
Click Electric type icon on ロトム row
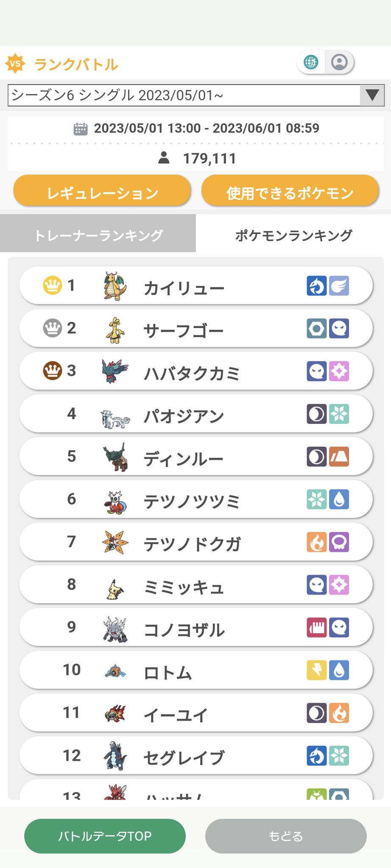[317, 670]
